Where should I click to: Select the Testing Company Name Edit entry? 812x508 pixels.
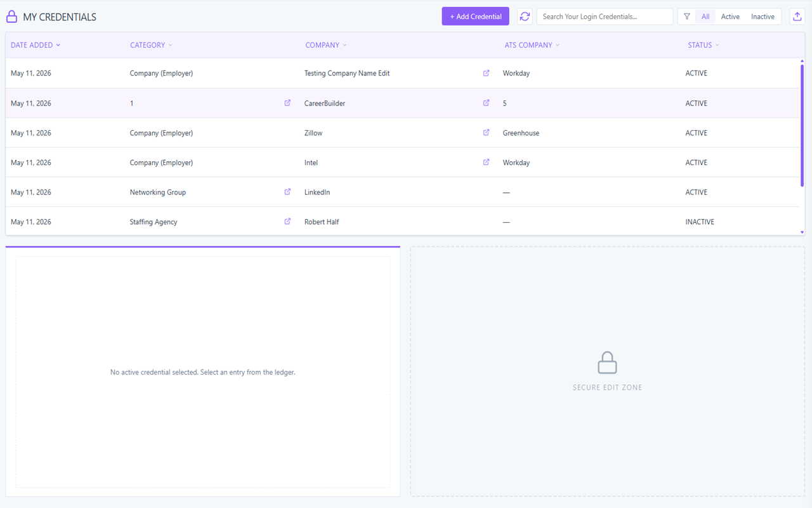pos(403,73)
